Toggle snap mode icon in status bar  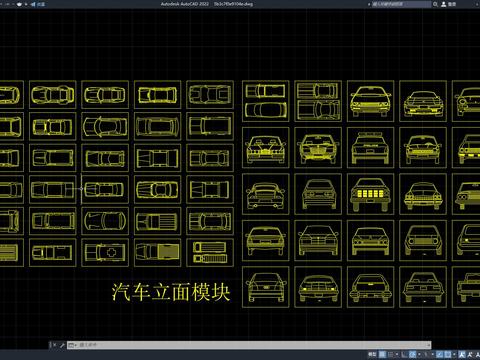[x=391, y=354]
